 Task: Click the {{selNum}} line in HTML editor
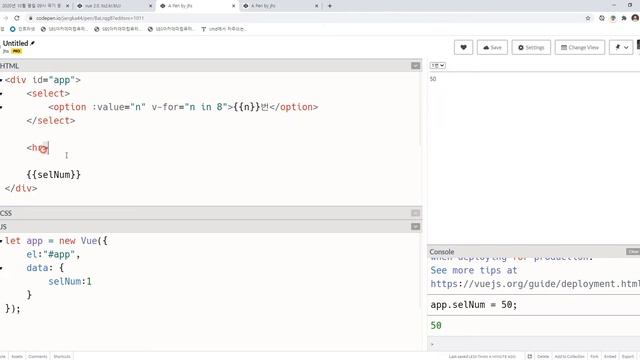coord(53,175)
